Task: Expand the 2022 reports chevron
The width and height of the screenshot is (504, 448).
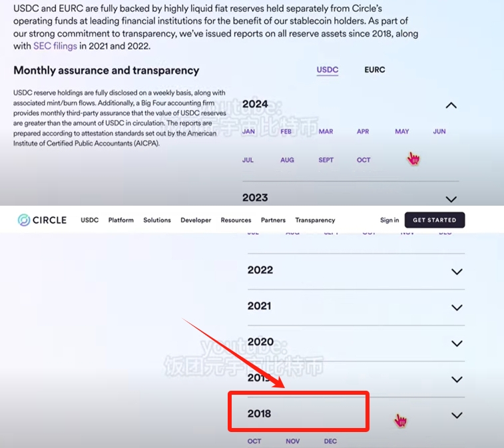Action: [x=457, y=272]
